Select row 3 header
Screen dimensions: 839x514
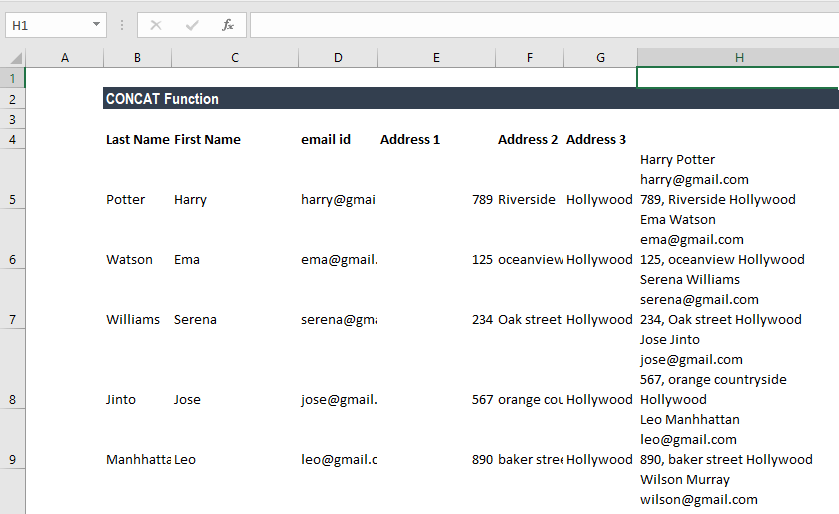[x=12, y=119]
